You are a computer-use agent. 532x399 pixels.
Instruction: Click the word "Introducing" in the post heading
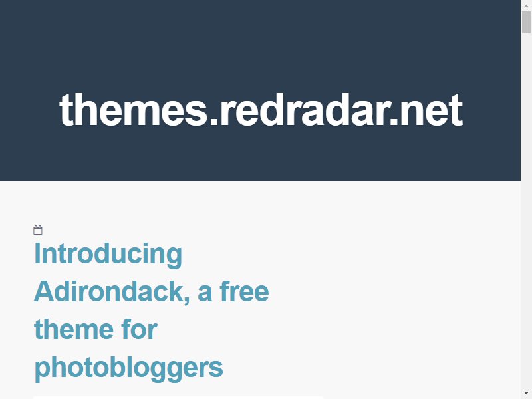(x=108, y=254)
